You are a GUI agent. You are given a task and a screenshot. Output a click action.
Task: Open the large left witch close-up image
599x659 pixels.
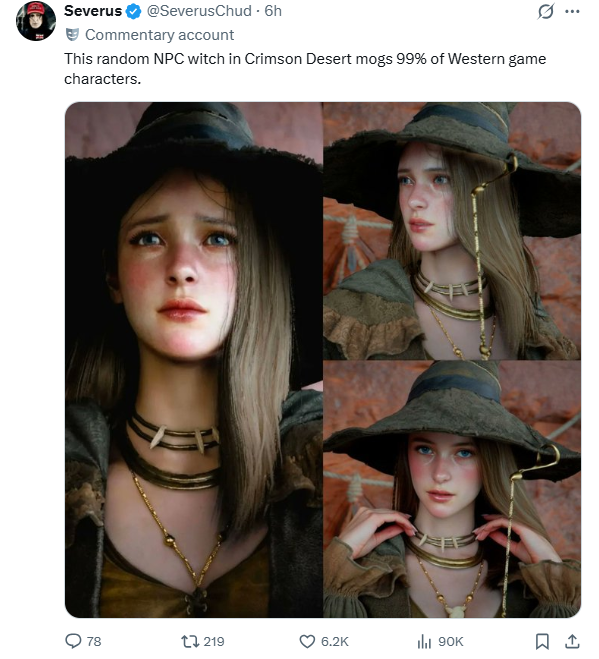pyautogui.click(x=194, y=360)
